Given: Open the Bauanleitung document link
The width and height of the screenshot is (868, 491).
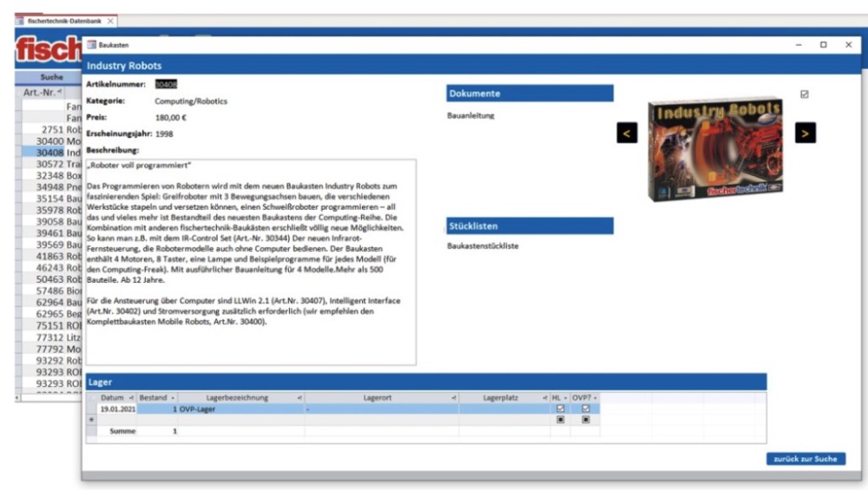Looking at the screenshot, I should [470, 115].
